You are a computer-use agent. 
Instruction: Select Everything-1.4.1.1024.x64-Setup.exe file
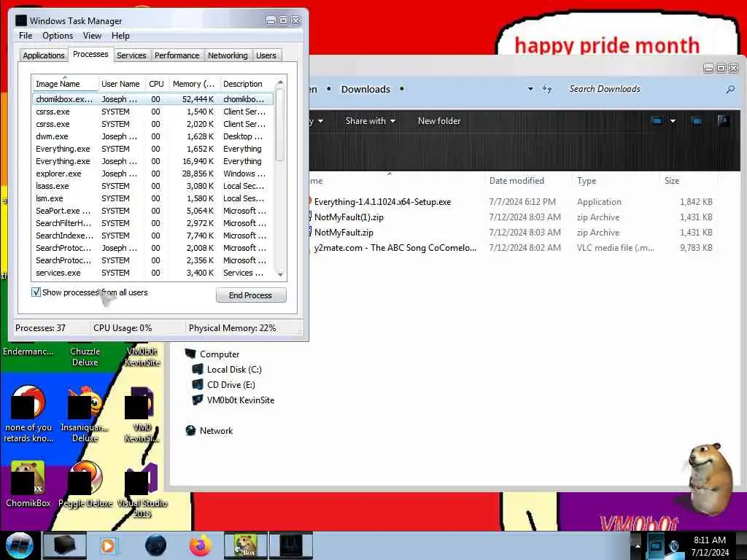click(x=382, y=202)
